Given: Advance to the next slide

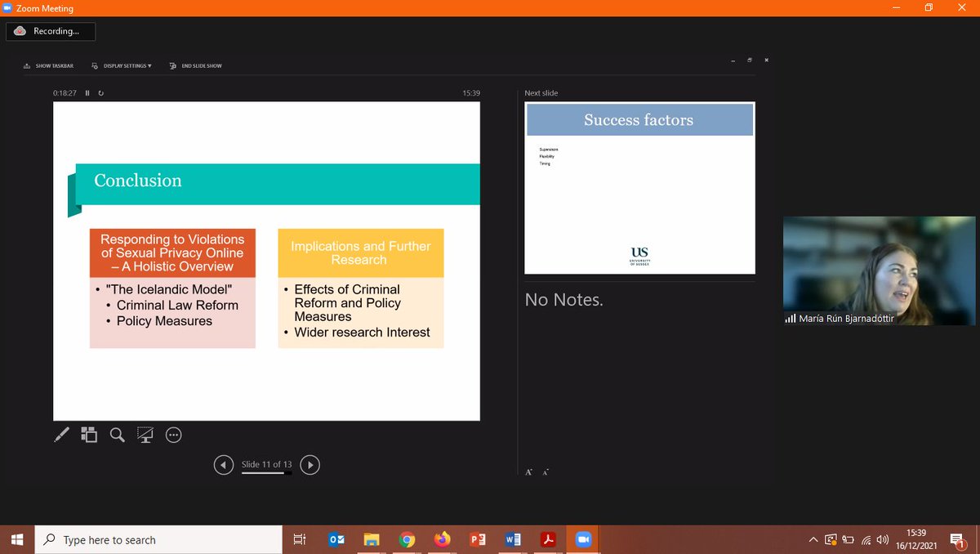Looking at the screenshot, I should (310, 465).
